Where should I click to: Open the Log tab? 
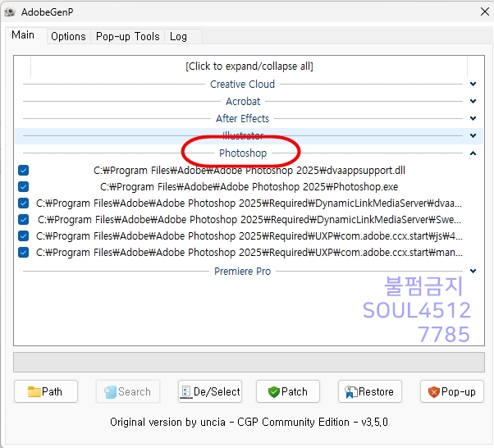pyautogui.click(x=178, y=36)
